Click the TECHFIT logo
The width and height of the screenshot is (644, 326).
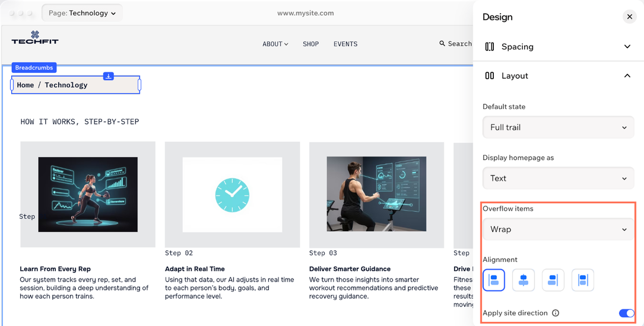point(35,37)
